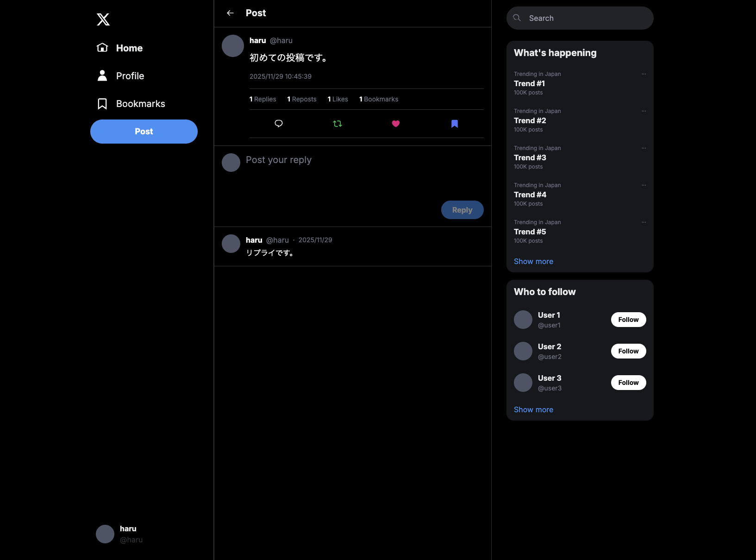Click the avatar beside reply composer

click(231, 163)
